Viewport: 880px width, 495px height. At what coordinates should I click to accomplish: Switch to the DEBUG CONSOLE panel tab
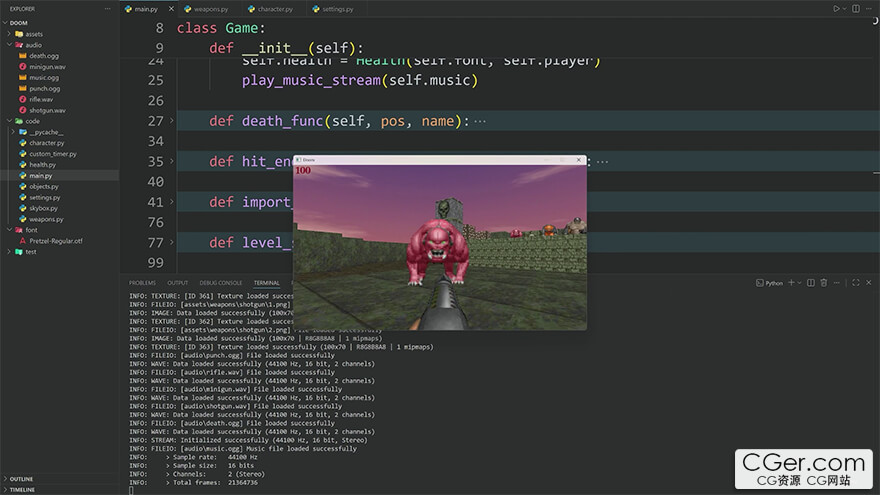(x=221, y=283)
